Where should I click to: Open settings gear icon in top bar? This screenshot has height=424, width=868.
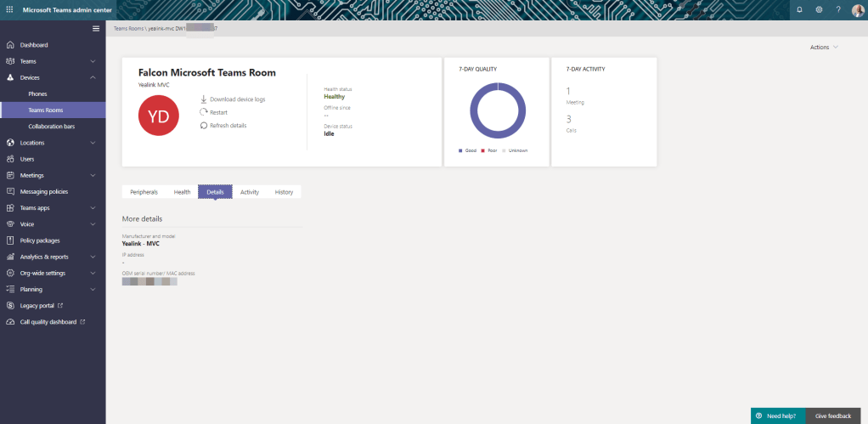[819, 9]
